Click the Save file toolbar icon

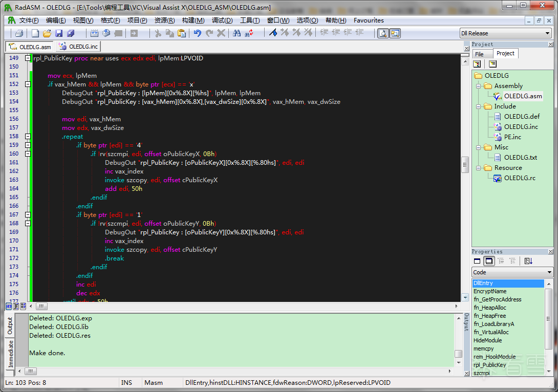pos(59,33)
